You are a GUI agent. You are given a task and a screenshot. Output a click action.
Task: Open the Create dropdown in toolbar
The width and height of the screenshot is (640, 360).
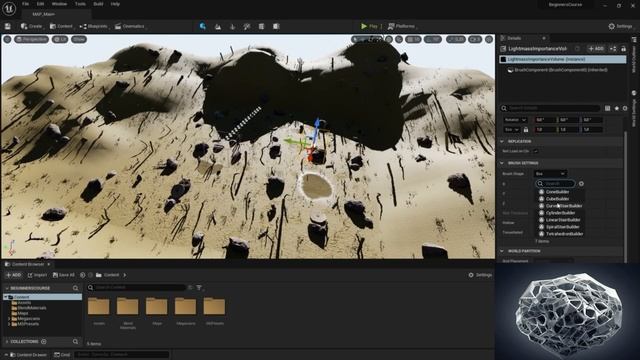click(32, 26)
